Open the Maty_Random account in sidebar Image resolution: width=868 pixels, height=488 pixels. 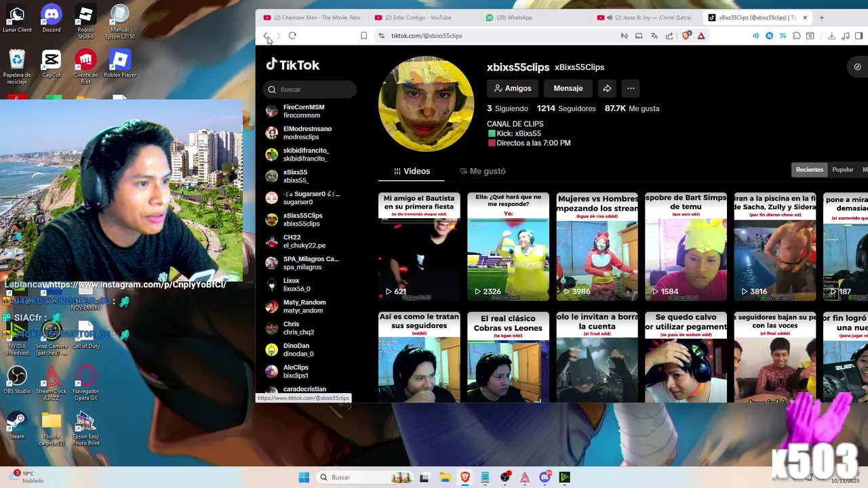pos(309,306)
